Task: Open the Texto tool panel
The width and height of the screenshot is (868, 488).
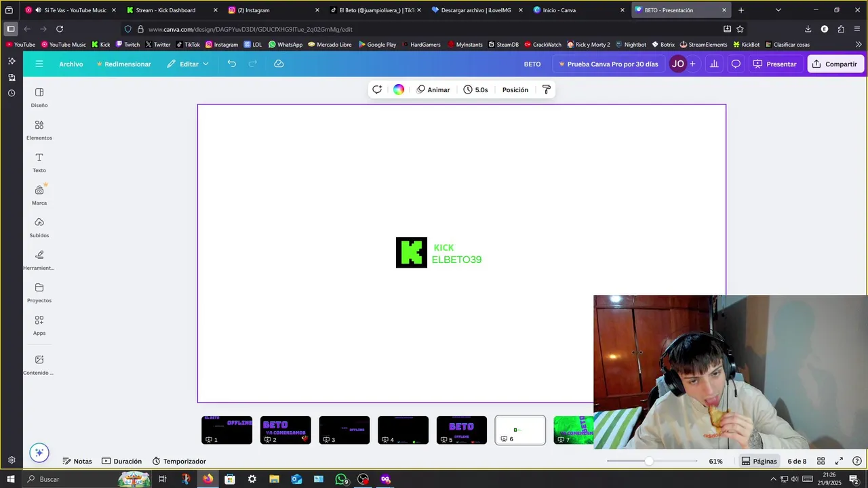Action: tap(39, 163)
